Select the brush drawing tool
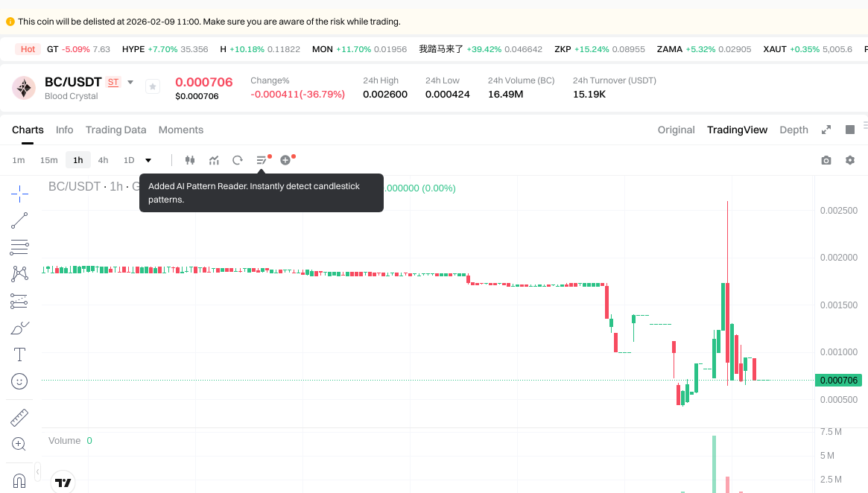The height and width of the screenshot is (493, 868). pyautogui.click(x=19, y=328)
